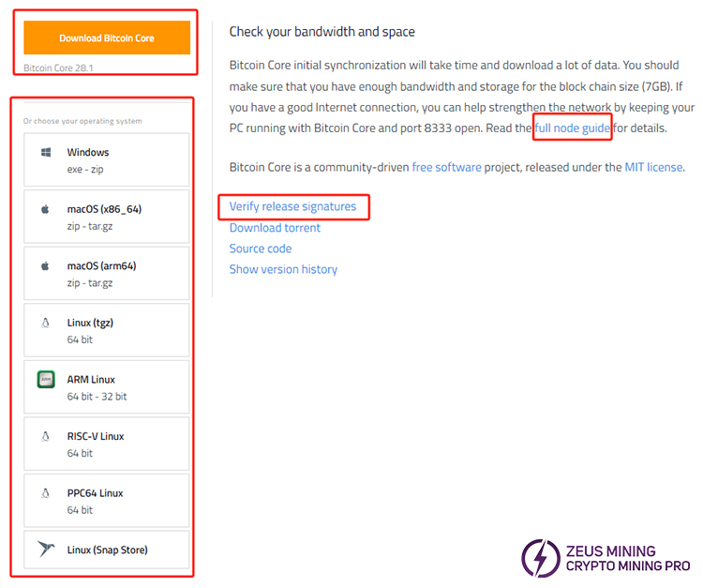Click the Snap Store bird icon
703x588 pixels.
click(x=45, y=550)
